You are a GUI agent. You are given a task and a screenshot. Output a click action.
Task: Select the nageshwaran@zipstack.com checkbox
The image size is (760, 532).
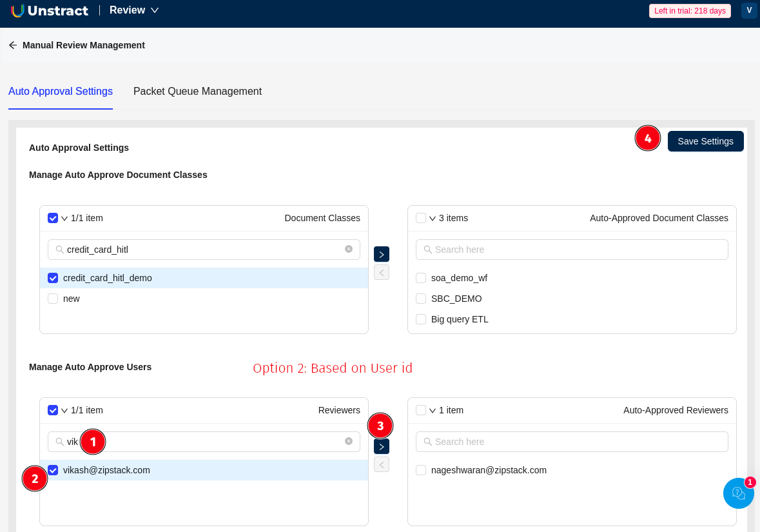pos(421,470)
